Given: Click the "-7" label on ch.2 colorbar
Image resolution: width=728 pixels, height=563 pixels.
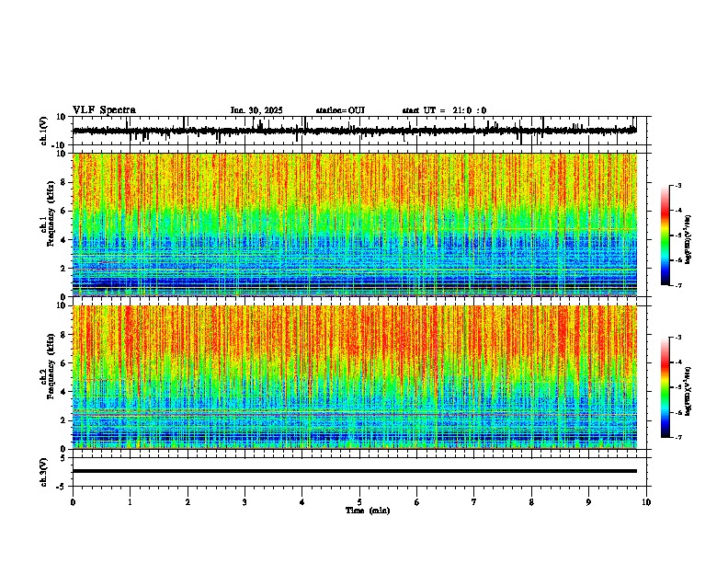Looking at the screenshot, I should click(678, 437).
